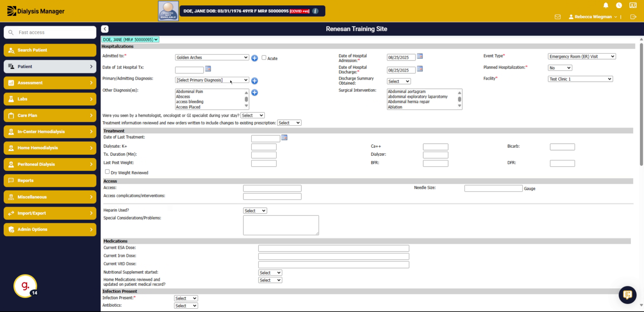Click the clock icon in header
Viewport: 644px width, 312px height.
(x=619, y=5)
